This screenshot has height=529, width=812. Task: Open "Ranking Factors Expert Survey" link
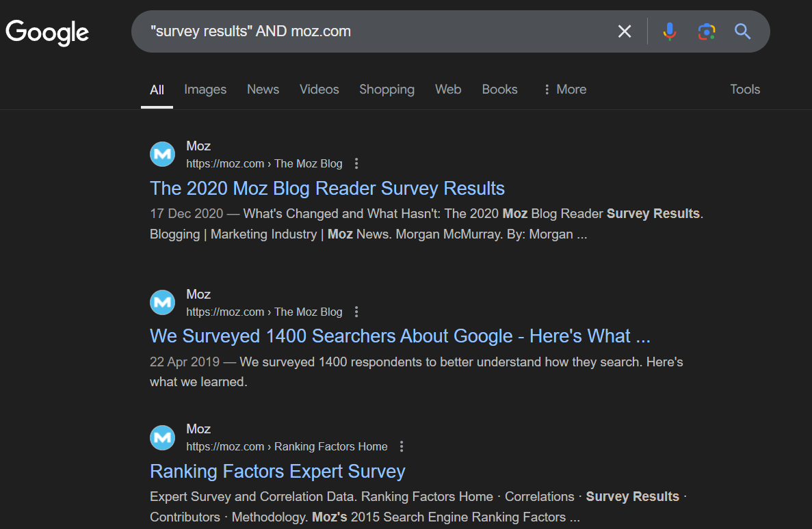[278, 471]
